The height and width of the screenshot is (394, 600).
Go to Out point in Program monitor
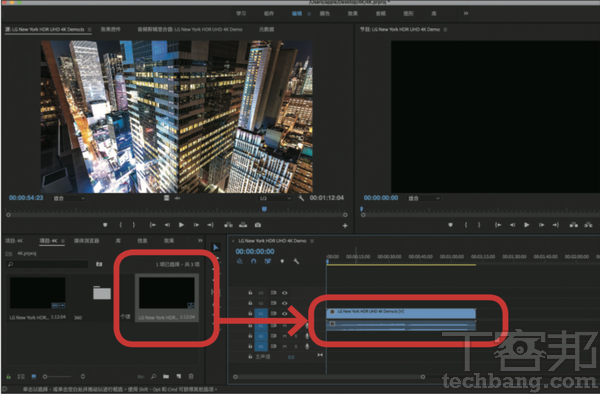pos(555,225)
